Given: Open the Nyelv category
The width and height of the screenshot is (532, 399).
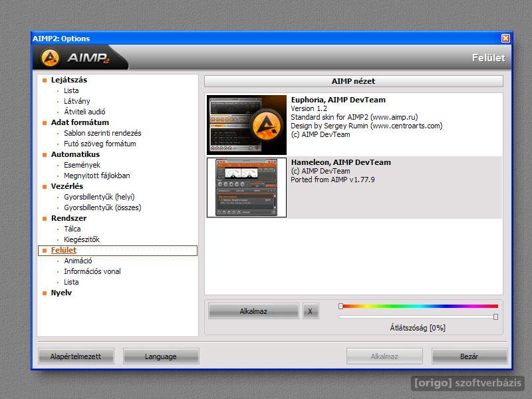Looking at the screenshot, I should tap(61, 293).
